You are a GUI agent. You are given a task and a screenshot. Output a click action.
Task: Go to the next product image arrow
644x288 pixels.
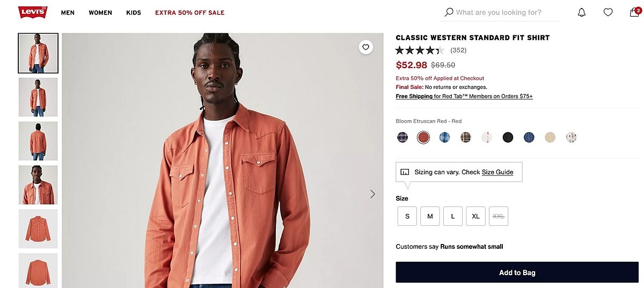[x=373, y=194]
